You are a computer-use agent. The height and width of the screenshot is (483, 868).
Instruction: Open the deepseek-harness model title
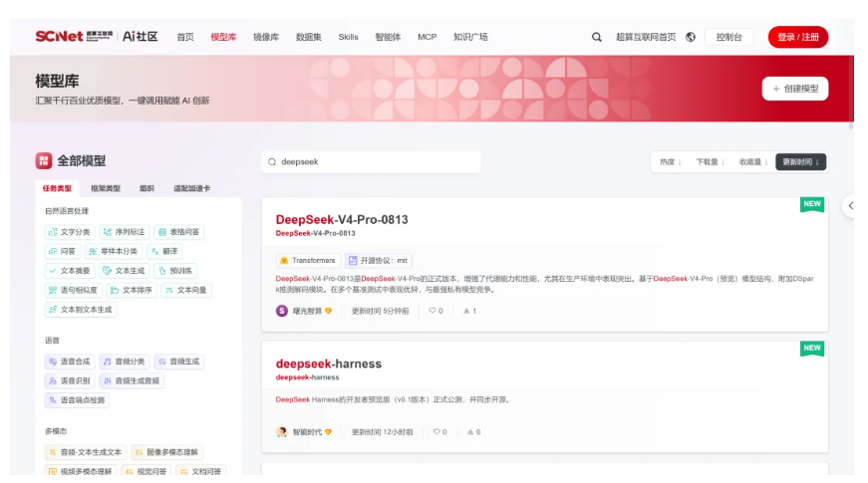pyautogui.click(x=328, y=364)
